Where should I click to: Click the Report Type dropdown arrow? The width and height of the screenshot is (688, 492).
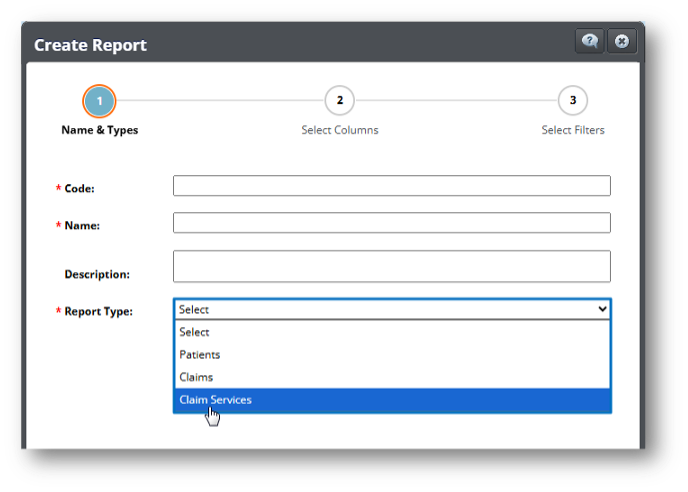(x=602, y=310)
